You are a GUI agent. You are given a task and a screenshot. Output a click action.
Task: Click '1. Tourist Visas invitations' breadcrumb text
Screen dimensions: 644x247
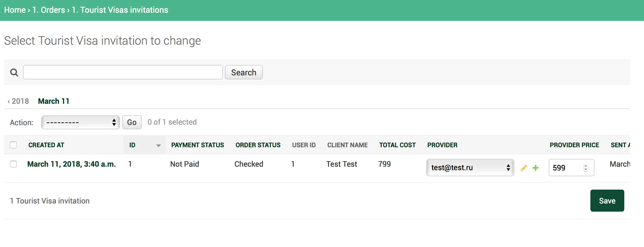coord(120,10)
